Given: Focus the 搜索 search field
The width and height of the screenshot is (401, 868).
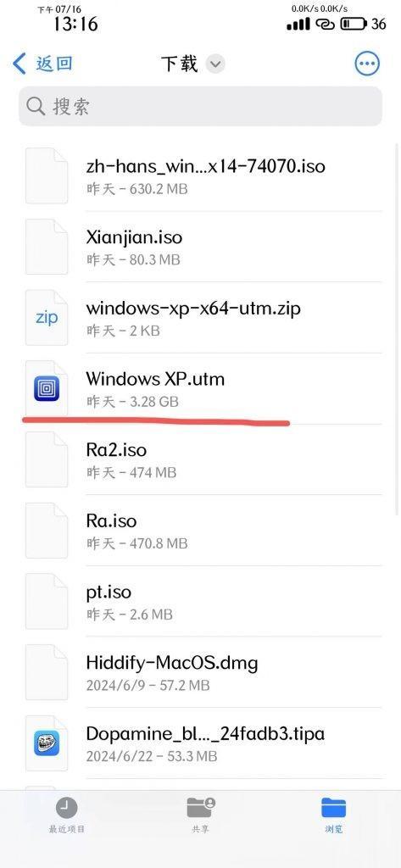Looking at the screenshot, I should [x=200, y=106].
